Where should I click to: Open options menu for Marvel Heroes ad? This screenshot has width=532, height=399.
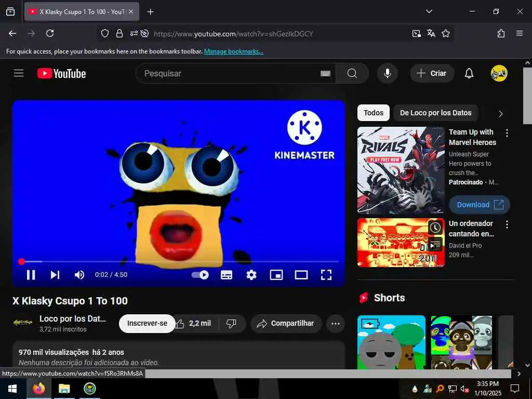tap(507, 133)
